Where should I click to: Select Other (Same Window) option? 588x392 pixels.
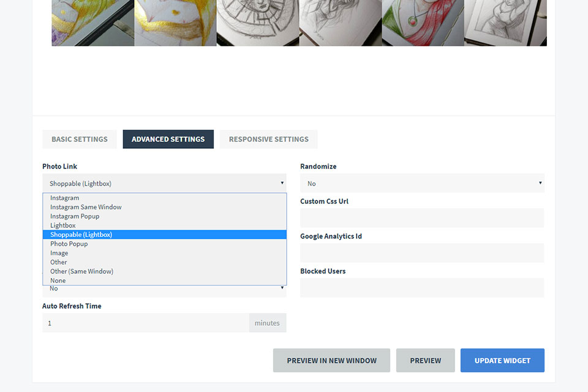165,271
